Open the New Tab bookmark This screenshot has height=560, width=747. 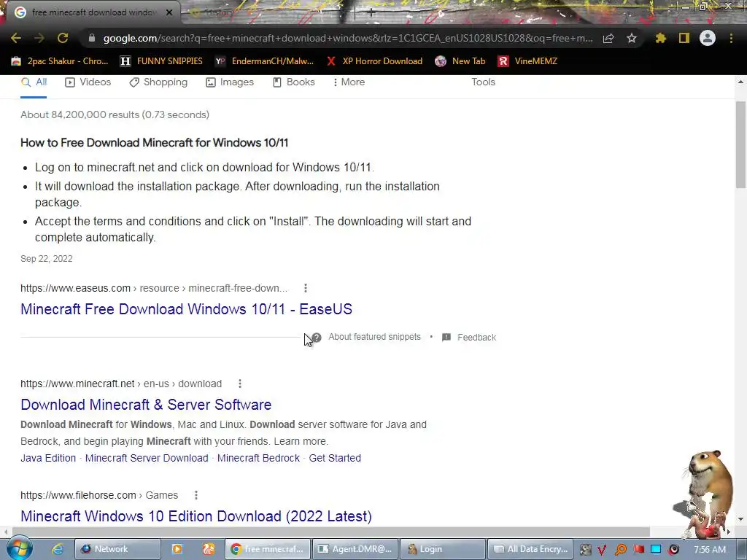460,61
